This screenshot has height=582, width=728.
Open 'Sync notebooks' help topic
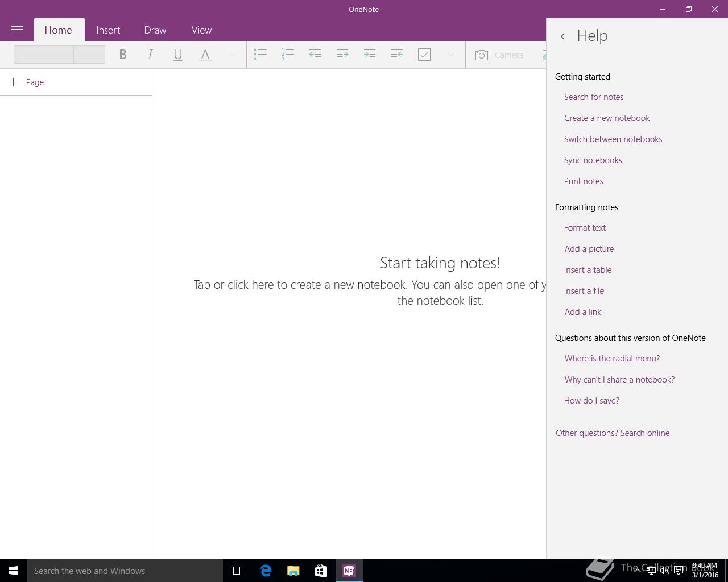click(593, 160)
